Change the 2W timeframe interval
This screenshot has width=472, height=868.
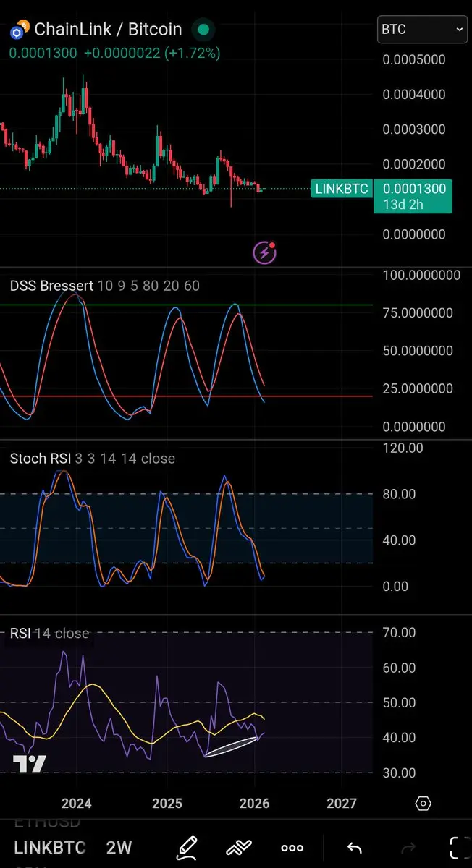[x=119, y=848]
